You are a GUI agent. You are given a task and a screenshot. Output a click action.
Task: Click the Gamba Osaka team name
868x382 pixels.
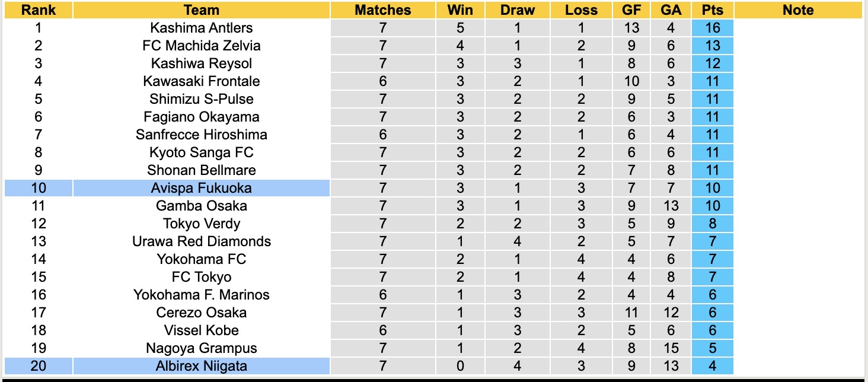202,206
